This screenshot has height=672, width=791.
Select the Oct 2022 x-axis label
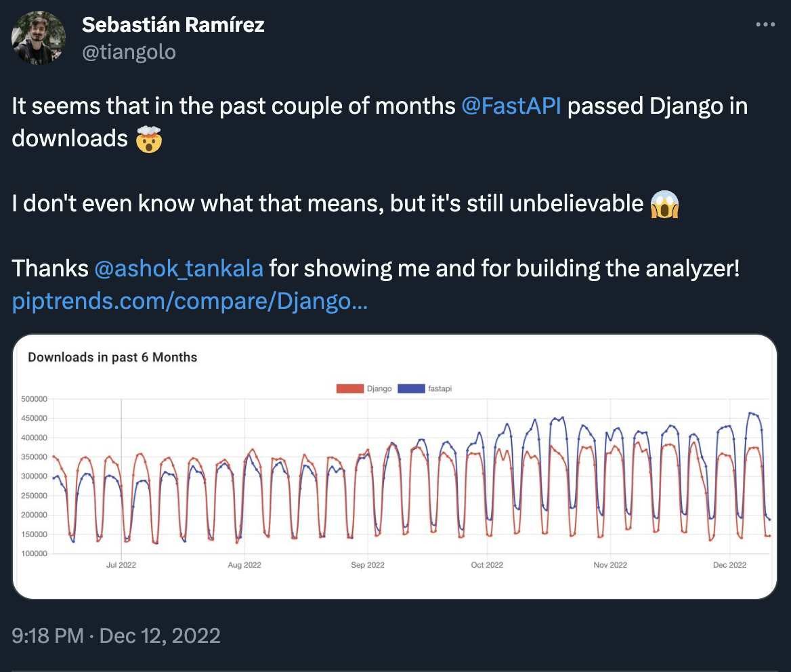pyautogui.click(x=487, y=564)
